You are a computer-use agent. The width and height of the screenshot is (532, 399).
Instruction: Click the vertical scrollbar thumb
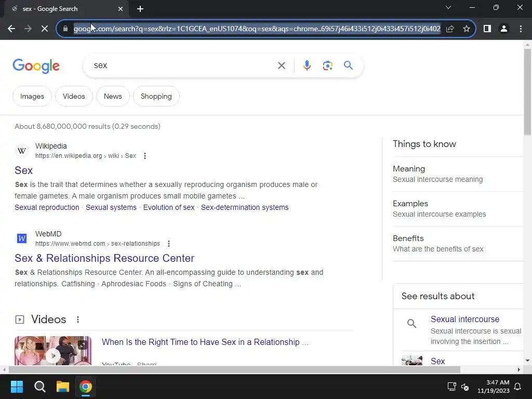point(527,92)
